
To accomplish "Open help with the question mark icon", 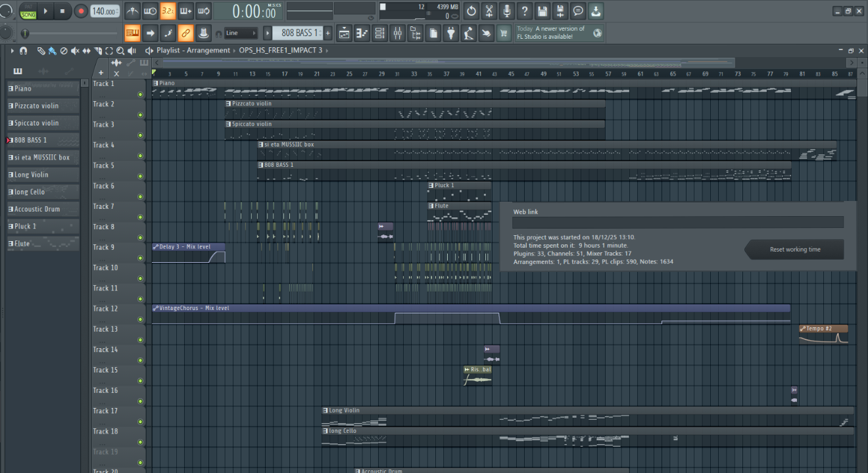I will click(525, 11).
